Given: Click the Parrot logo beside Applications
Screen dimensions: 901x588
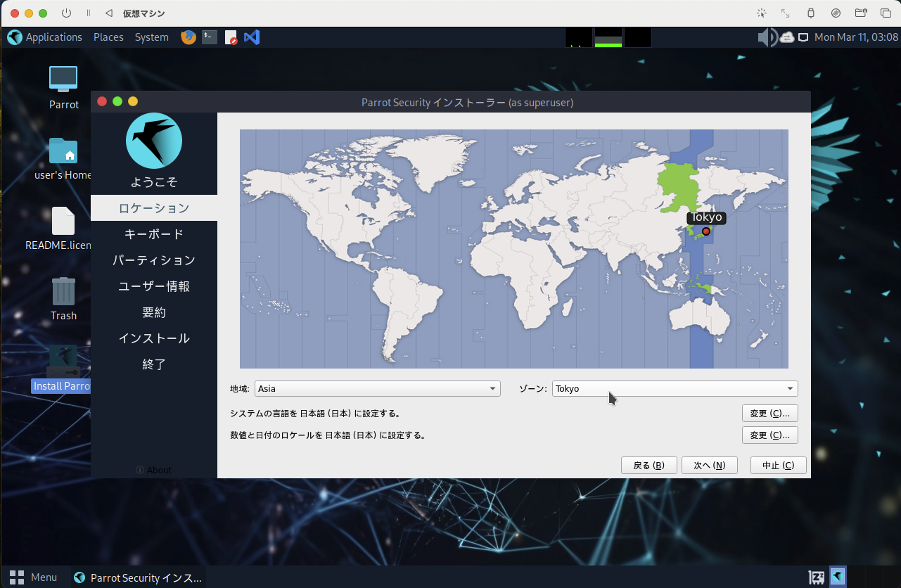Looking at the screenshot, I should tap(15, 37).
